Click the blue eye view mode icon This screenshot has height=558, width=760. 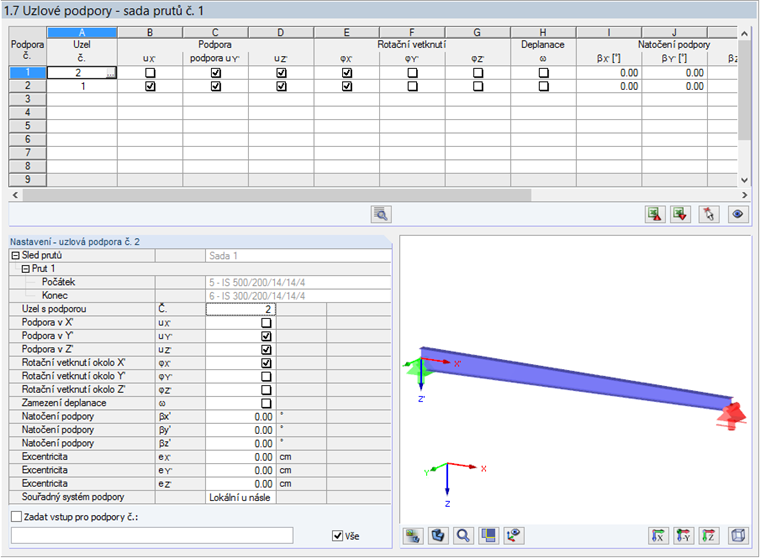coord(738,214)
